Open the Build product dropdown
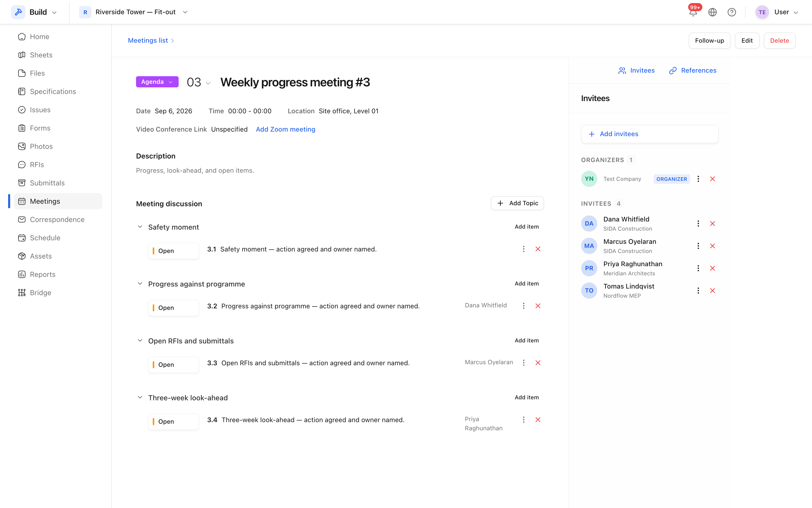 [34, 12]
